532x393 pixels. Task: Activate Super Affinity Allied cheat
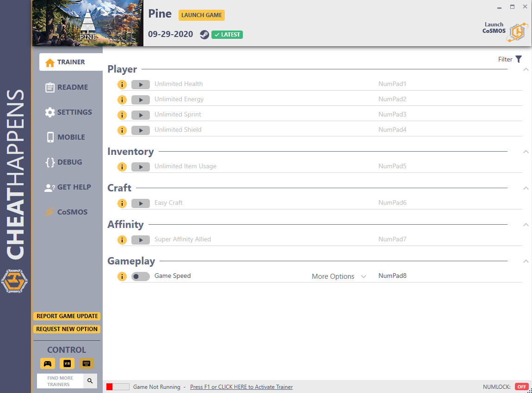tap(141, 240)
